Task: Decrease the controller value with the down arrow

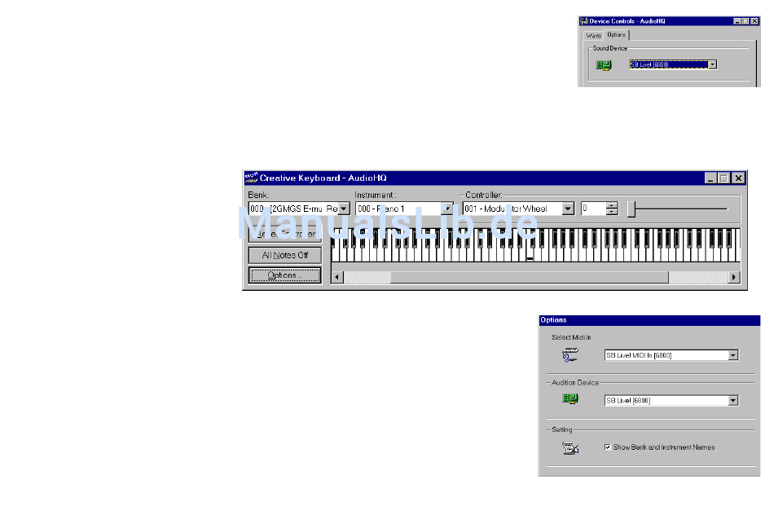Action: tap(612, 212)
